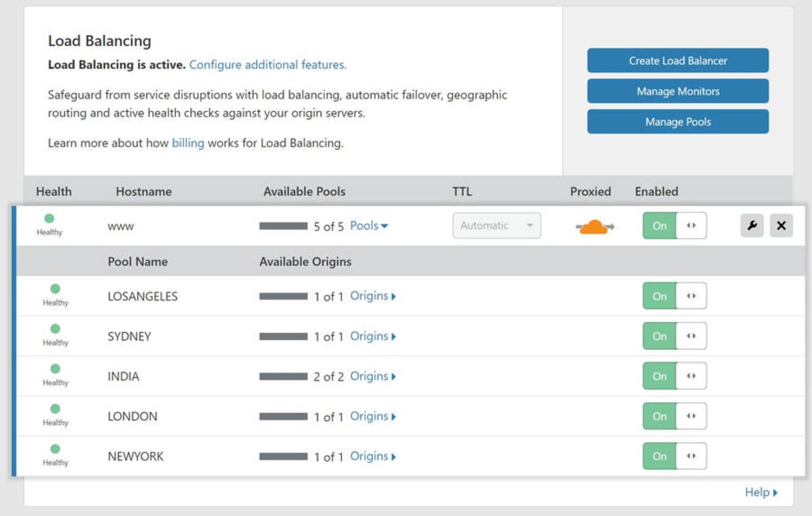Click the INDIA pool name
The image size is (812, 516).
click(x=123, y=376)
